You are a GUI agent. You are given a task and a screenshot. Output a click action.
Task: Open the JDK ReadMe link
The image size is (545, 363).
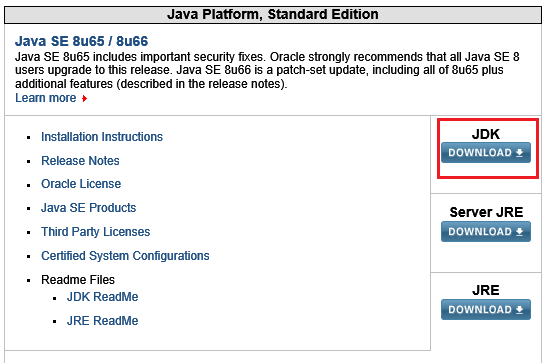(x=103, y=297)
